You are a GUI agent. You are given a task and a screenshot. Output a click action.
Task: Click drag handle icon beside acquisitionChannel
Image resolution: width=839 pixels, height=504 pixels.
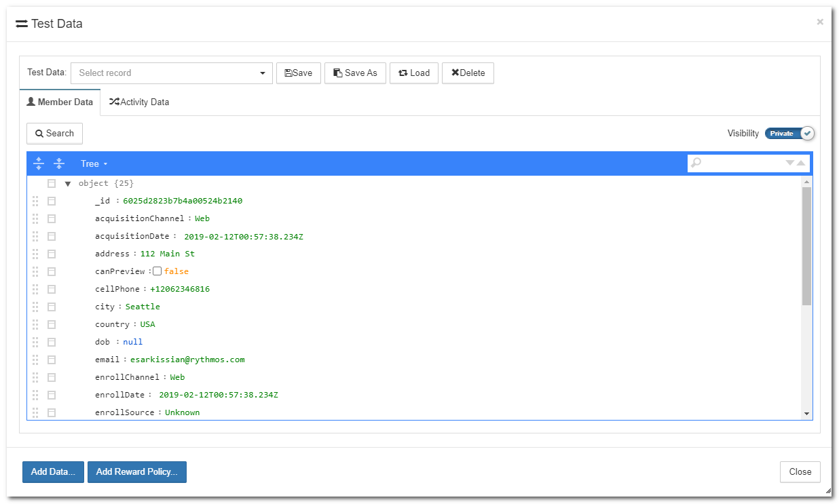point(35,218)
